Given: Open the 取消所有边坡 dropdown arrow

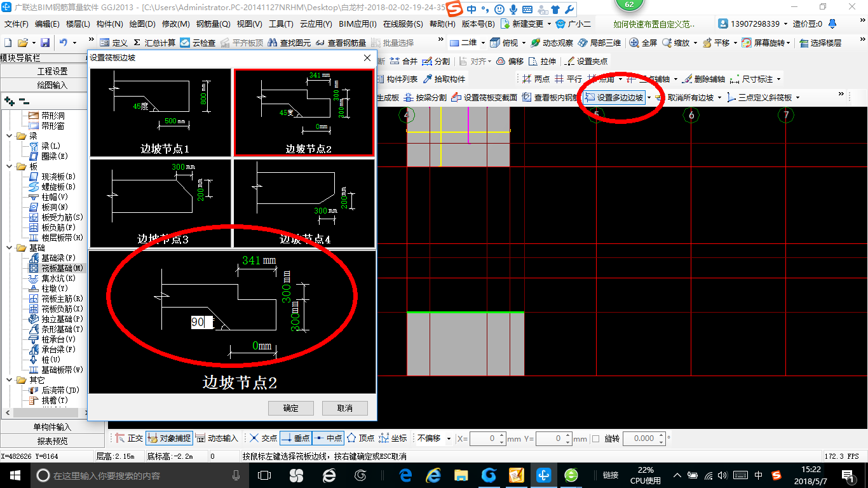Looking at the screenshot, I should click(719, 97).
